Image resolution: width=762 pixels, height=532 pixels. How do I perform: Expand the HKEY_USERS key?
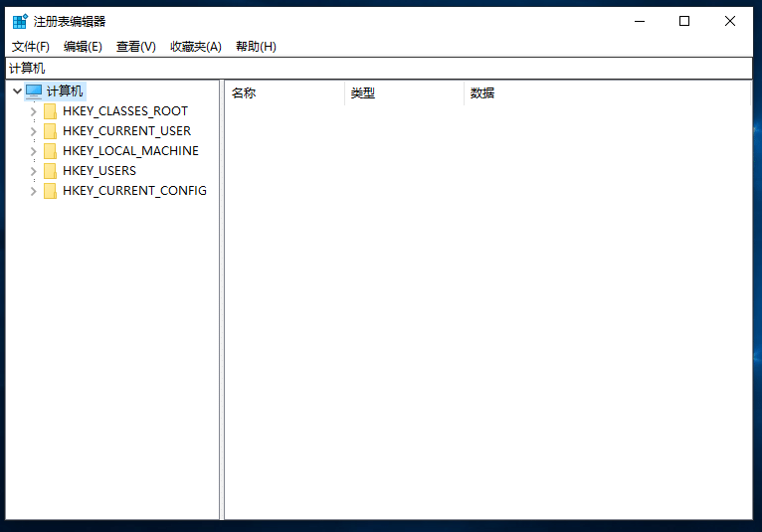[x=33, y=171]
